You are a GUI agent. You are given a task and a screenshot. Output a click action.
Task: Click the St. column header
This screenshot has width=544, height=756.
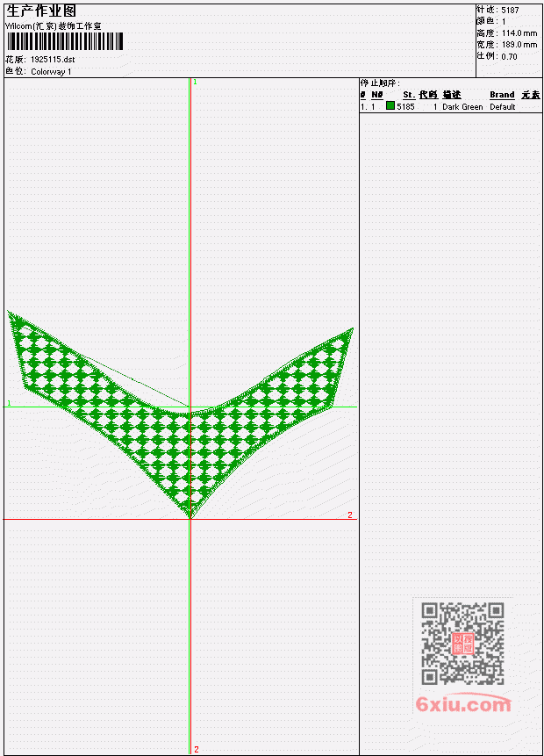point(409,95)
